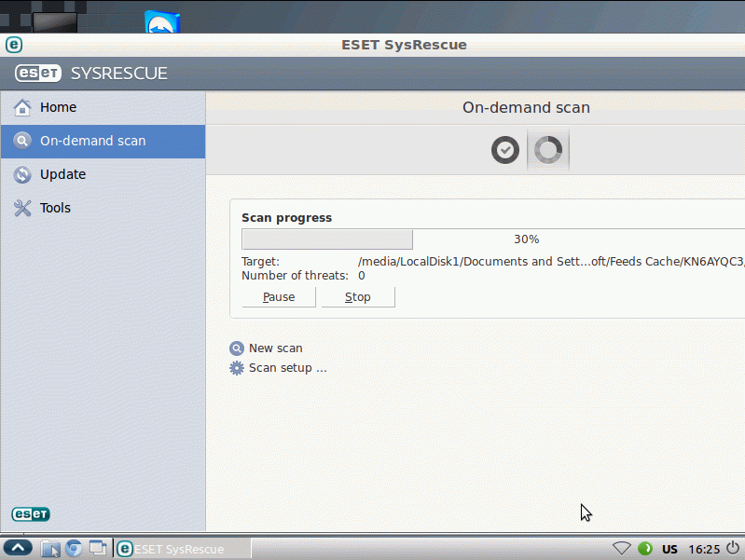This screenshot has height=560, width=745.
Task: Click the dark desktop thumbnail icon
Action: coord(55,22)
